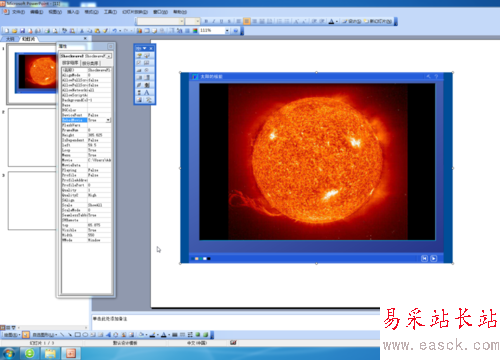Viewport: 500px width, 360px height.
Task: Select slide 2 thumbnail
Action: (32, 137)
